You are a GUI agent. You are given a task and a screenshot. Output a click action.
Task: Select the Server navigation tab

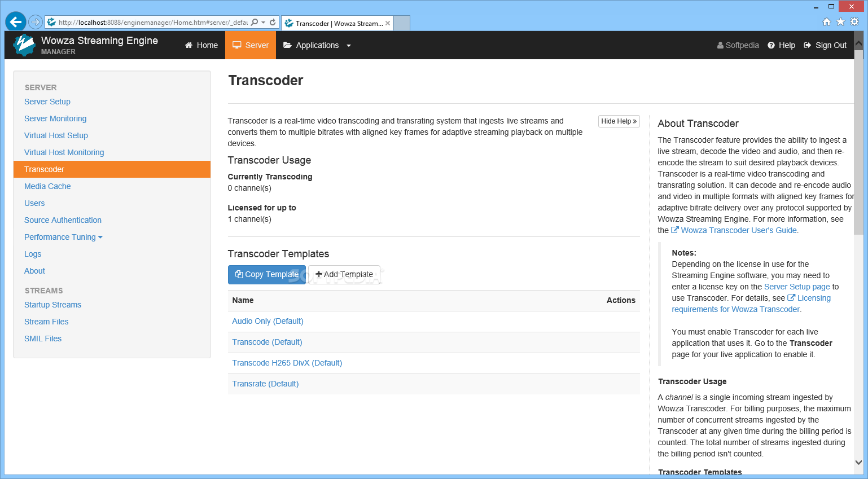251,45
